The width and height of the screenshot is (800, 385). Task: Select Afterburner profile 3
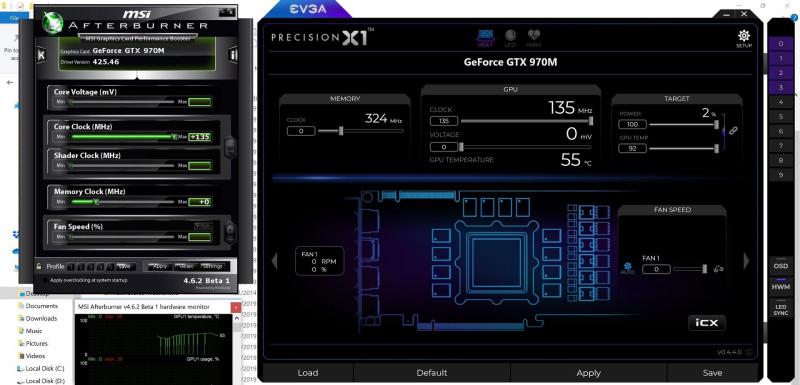(x=89, y=266)
